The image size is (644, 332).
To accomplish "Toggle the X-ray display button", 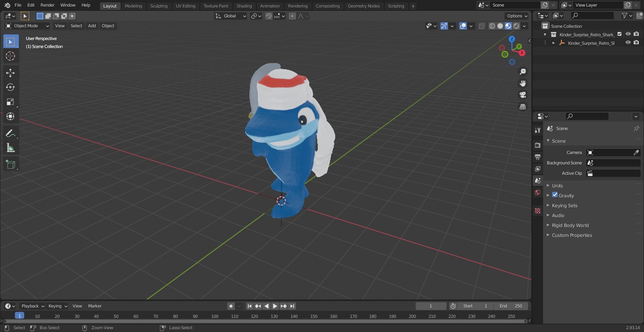I will 481,26.
